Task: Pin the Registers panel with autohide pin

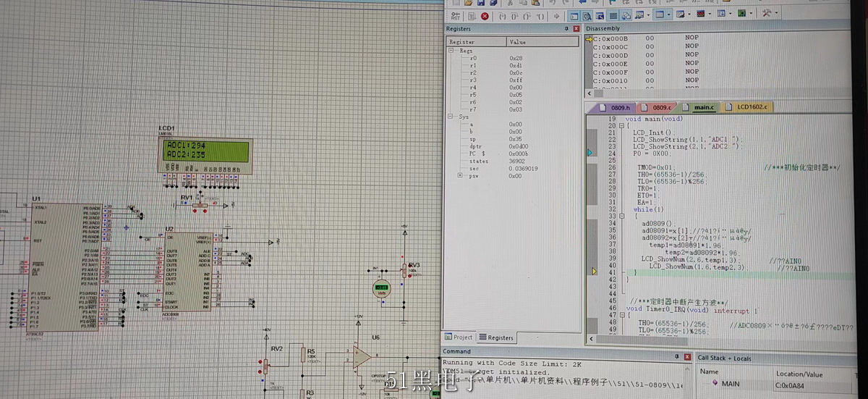Action: [x=566, y=29]
